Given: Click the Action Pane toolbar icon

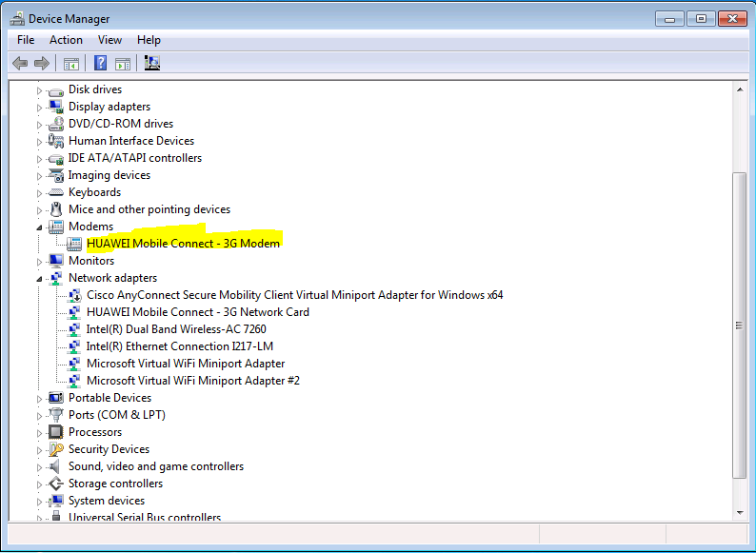Looking at the screenshot, I should click(123, 63).
